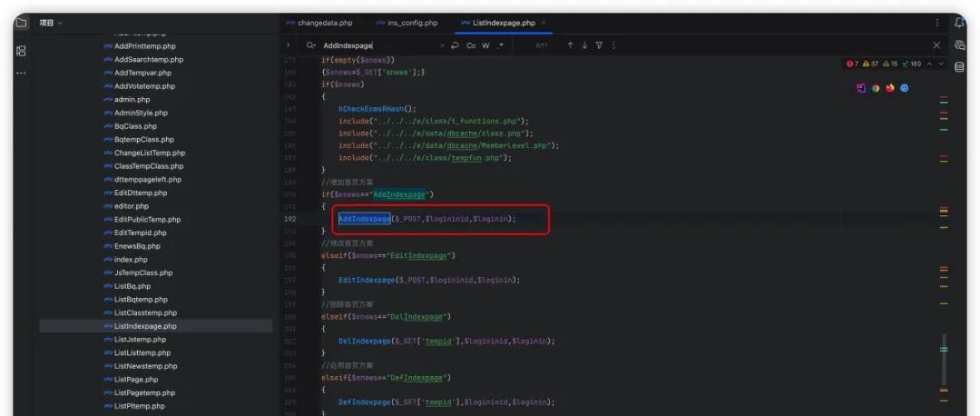
Task: Click the red errors count indicator
Action: point(852,64)
